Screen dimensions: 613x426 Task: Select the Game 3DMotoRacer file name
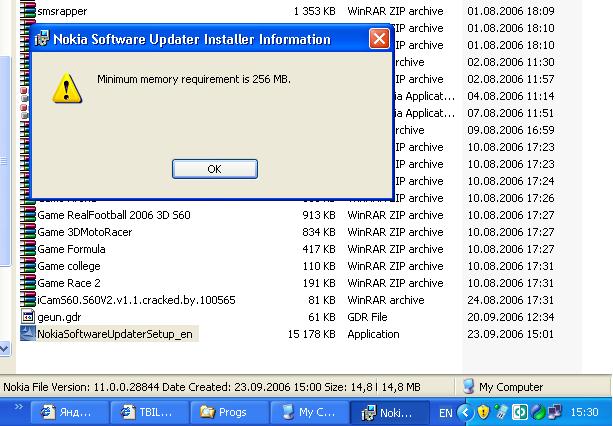tap(84, 232)
